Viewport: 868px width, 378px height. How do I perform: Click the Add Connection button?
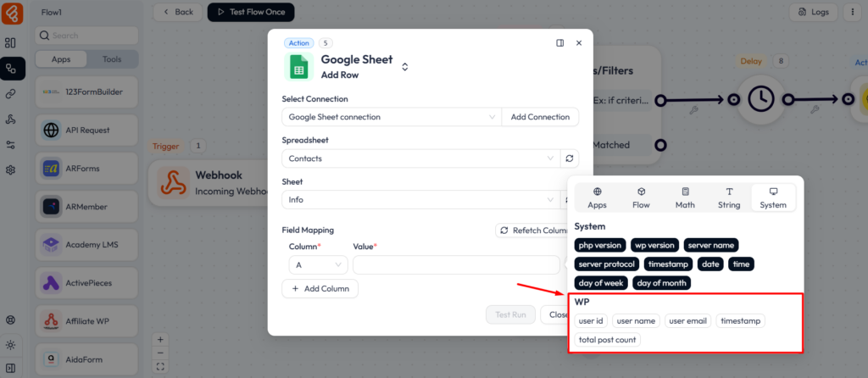(540, 117)
